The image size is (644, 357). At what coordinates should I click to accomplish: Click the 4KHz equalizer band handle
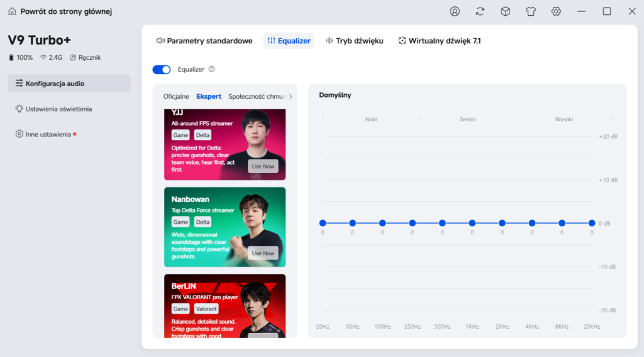pyautogui.click(x=532, y=223)
